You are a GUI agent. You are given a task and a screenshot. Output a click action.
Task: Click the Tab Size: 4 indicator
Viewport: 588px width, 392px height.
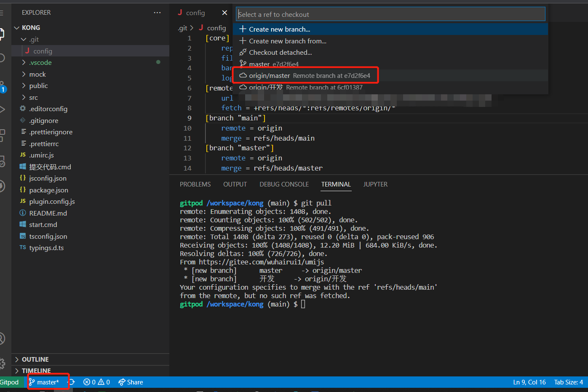[568, 382]
